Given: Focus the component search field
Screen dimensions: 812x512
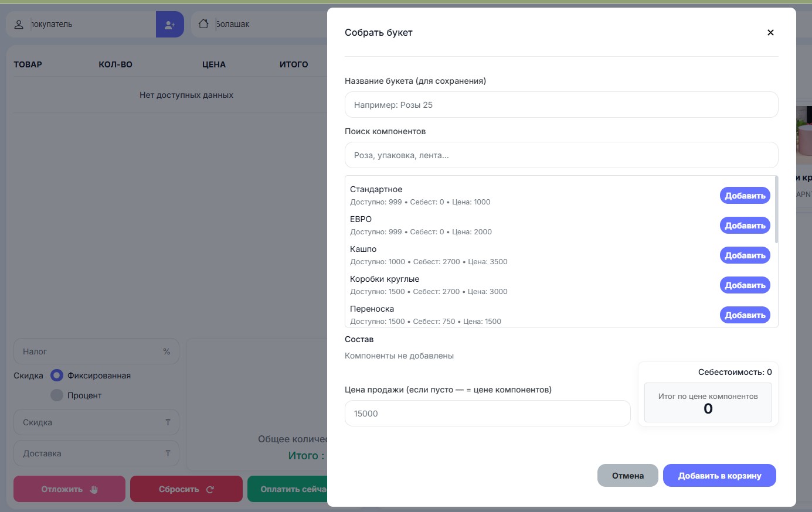Looking at the screenshot, I should 561,155.
